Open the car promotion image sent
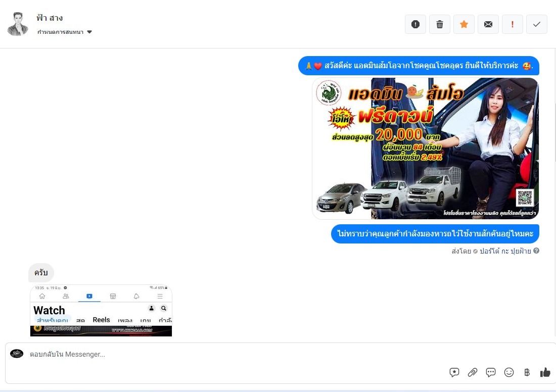 (425, 148)
